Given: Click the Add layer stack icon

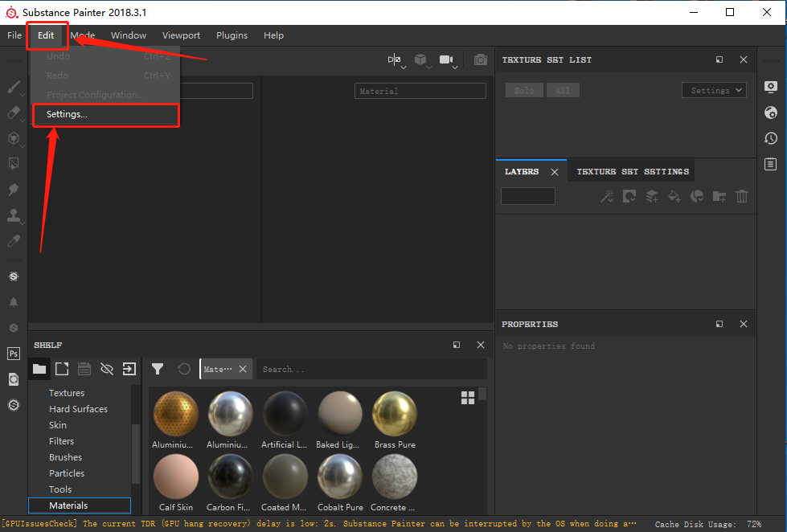Looking at the screenshot, I should point(652,196).
